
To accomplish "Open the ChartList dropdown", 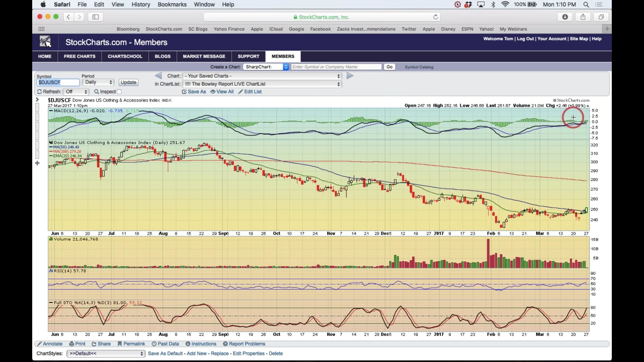I will click(x=262, y=84).
